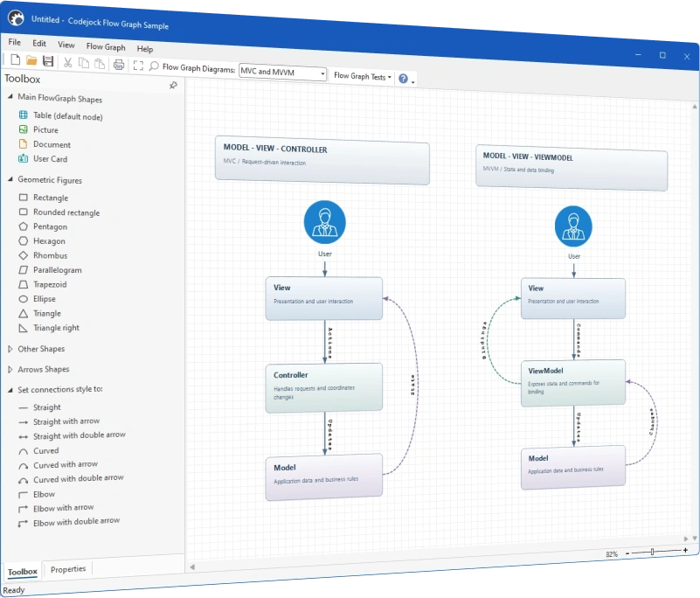
Task: Save using the floppy disk icon
Action: 48,61
